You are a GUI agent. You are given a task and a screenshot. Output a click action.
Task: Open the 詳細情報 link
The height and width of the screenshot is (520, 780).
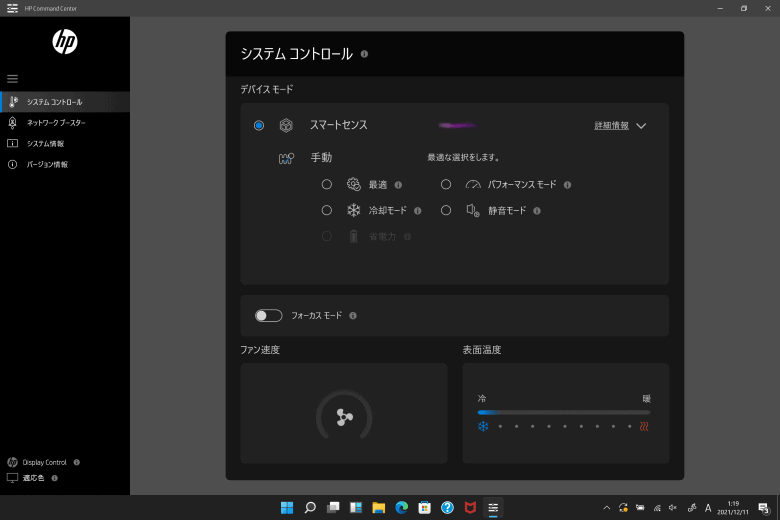[x=611, y=126]
